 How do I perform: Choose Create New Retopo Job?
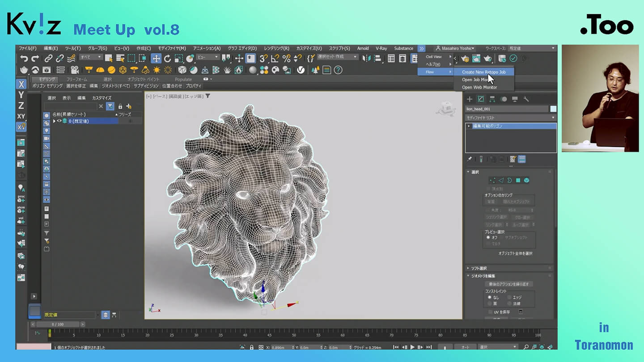point(483,72)
